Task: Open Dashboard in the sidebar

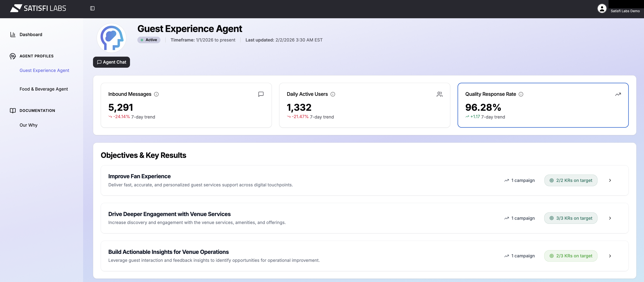Action: pos(31,35)
